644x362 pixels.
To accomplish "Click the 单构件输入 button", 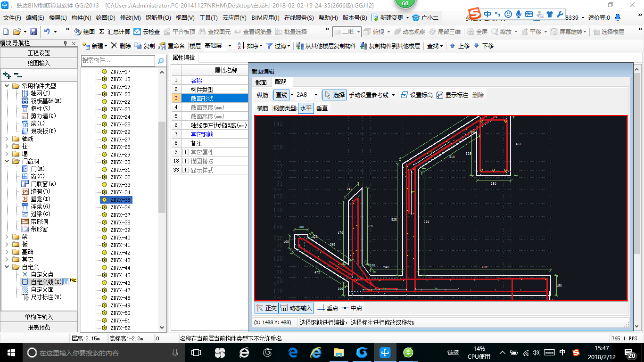I will (x=39, y=317).
